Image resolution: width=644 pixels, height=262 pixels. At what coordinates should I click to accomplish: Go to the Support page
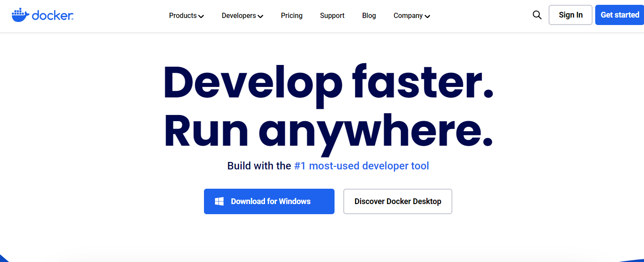(332, 16)
